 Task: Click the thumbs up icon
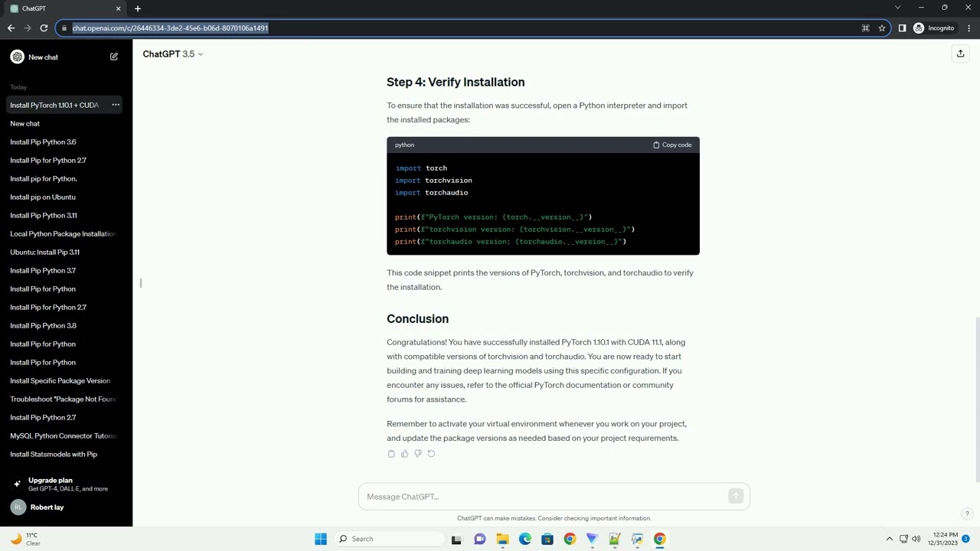pos(405,454)
